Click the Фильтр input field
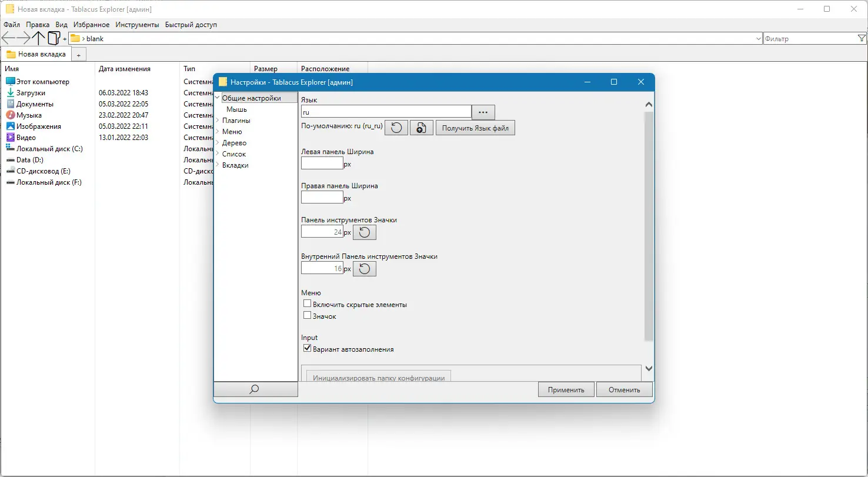This screenshot has height=477, width=868. 810,39
